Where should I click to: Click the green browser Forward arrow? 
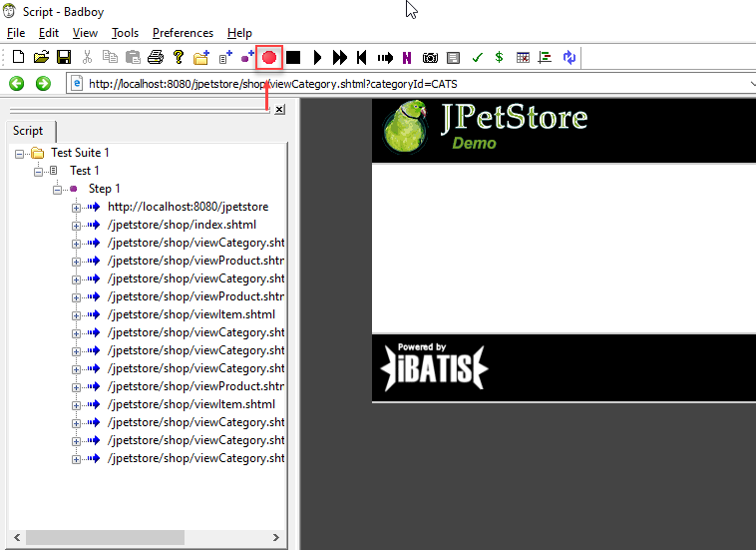coord(43,84)
